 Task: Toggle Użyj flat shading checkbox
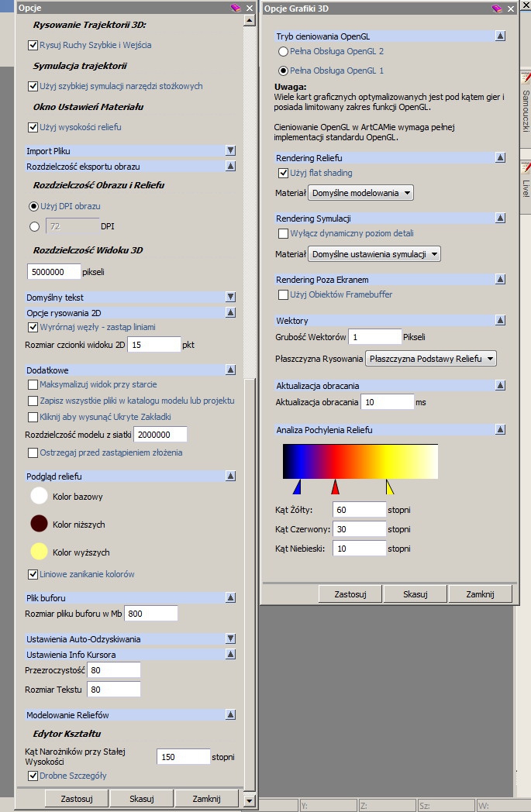tap(284, 173)
